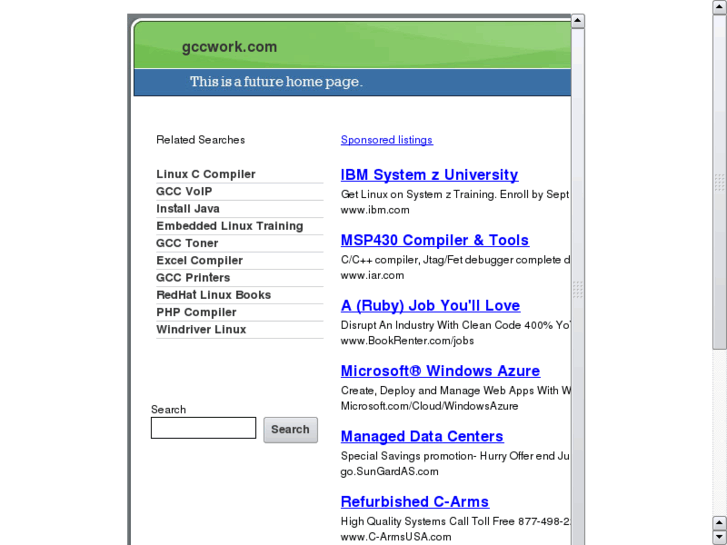727x545 pixels.
Task: Select GCC VoIP related search
Action: (x=184, y=192)
